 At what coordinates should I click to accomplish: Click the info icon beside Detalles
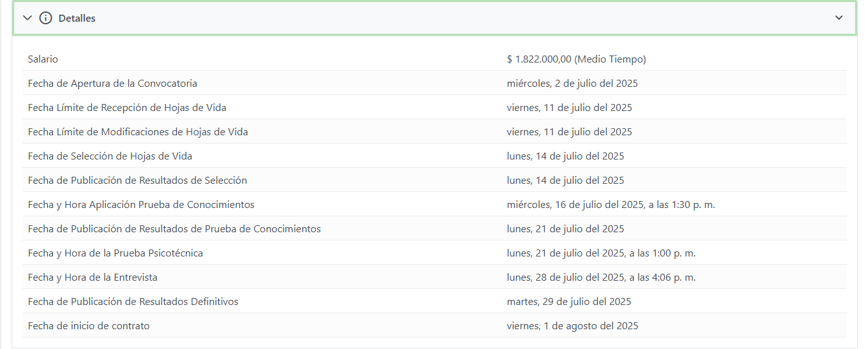pos(45,19)
